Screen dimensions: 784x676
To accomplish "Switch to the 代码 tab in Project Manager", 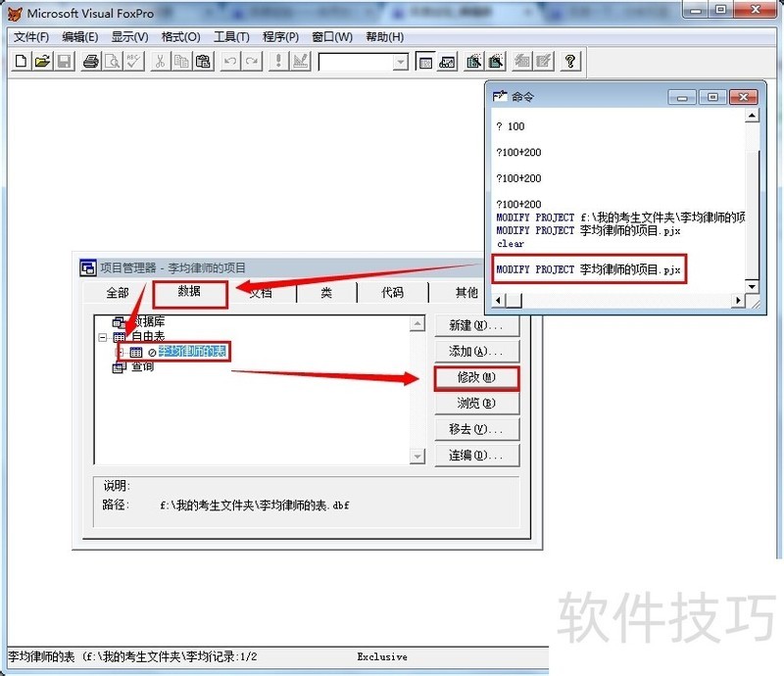I will click(x=393, y=293).
